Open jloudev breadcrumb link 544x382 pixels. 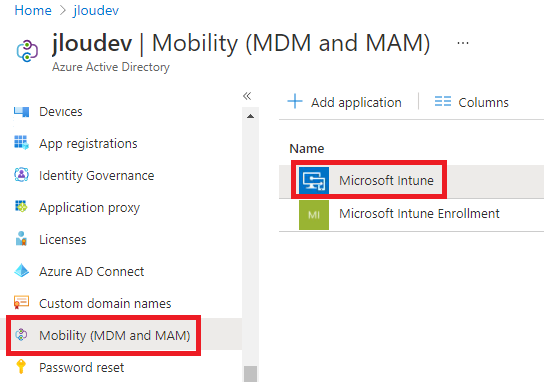[96, 10]
